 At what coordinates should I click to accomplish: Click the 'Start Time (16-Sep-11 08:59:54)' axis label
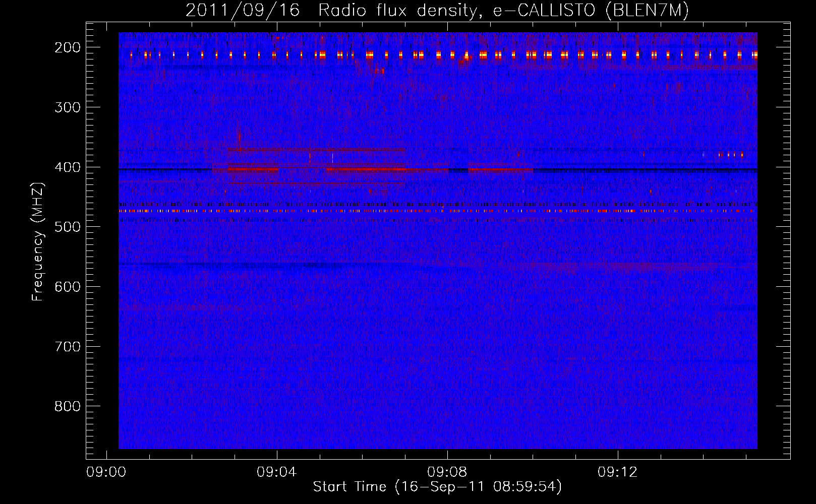click(x=437, y=487)
